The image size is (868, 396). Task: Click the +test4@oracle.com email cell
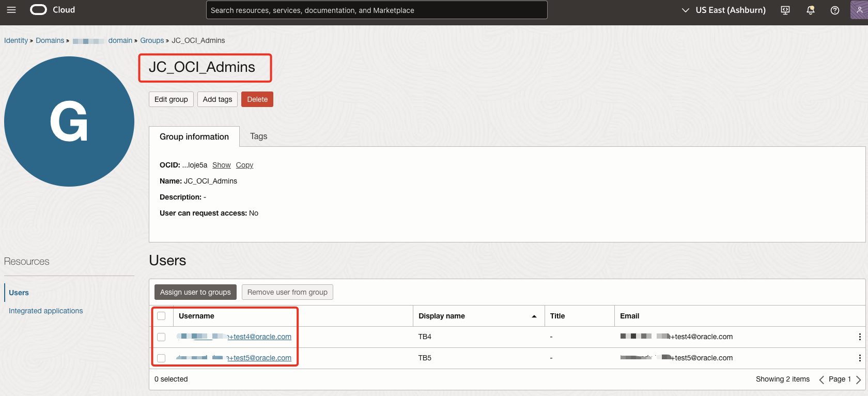(x=676, y=337)
